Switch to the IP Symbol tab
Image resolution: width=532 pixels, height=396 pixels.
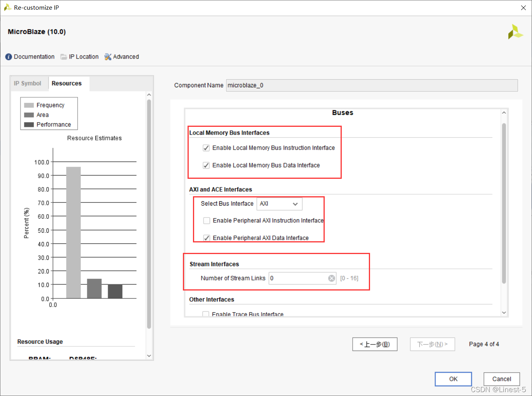pos(28,83)
